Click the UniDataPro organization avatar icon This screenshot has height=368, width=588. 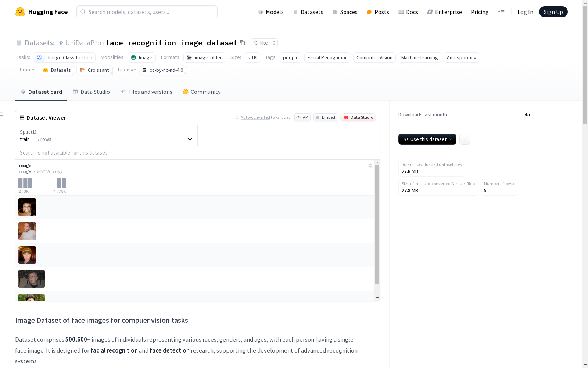click(x=61, y=43)
